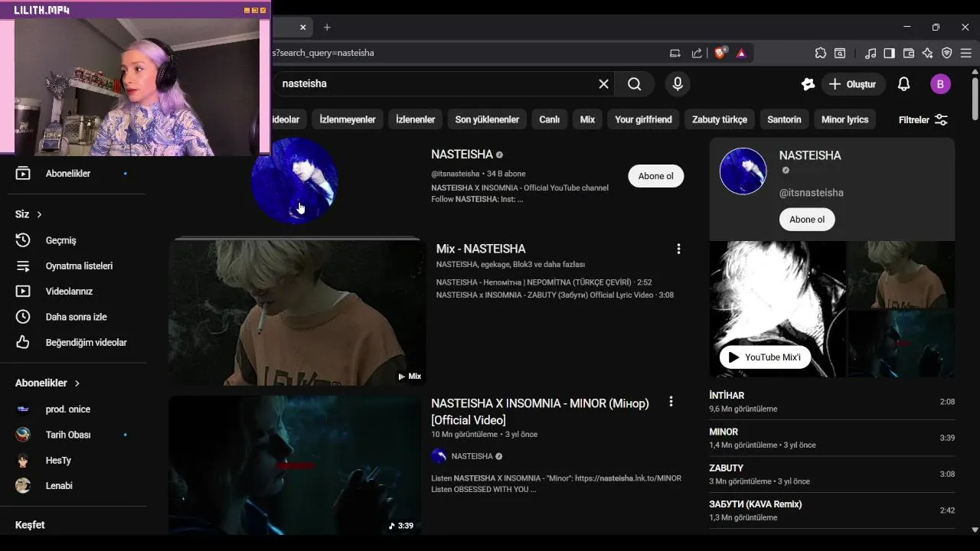The width and height of the screenshot is (980, 551).
Task: Open the browser hamburger menu
Action: pos(966,53)
